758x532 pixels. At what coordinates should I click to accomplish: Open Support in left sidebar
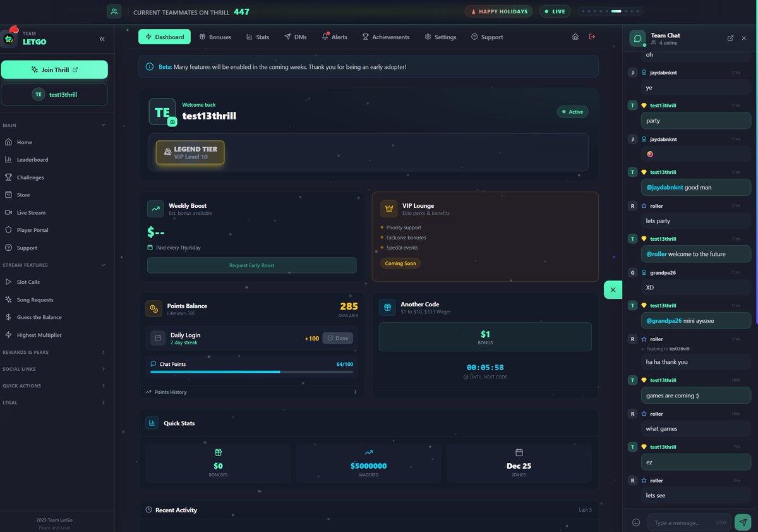click(x=57, y=248)
